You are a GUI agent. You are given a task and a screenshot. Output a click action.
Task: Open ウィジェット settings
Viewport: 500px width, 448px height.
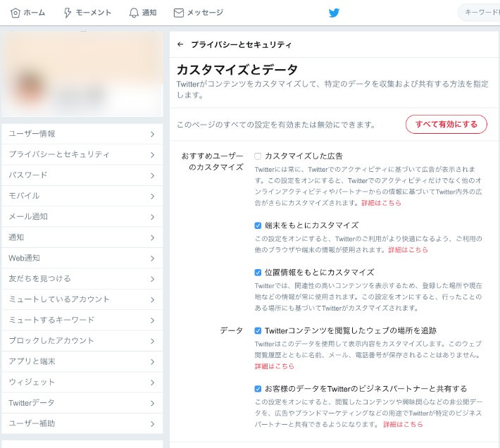point(82,382)
